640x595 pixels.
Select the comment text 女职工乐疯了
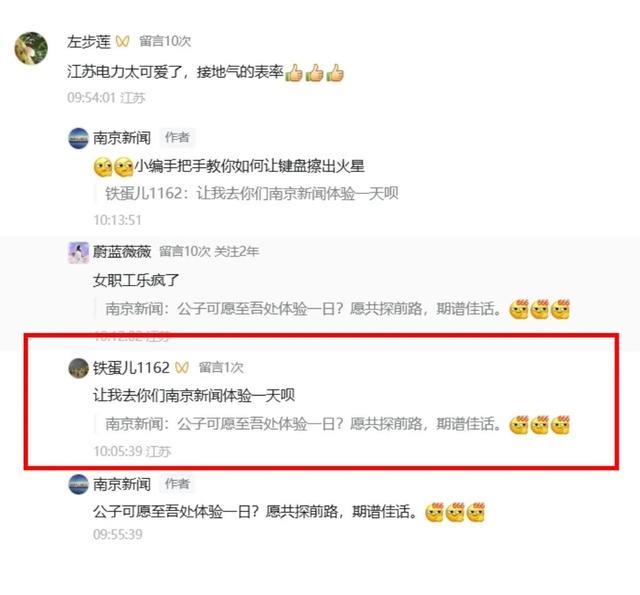(x=136, y=280)
